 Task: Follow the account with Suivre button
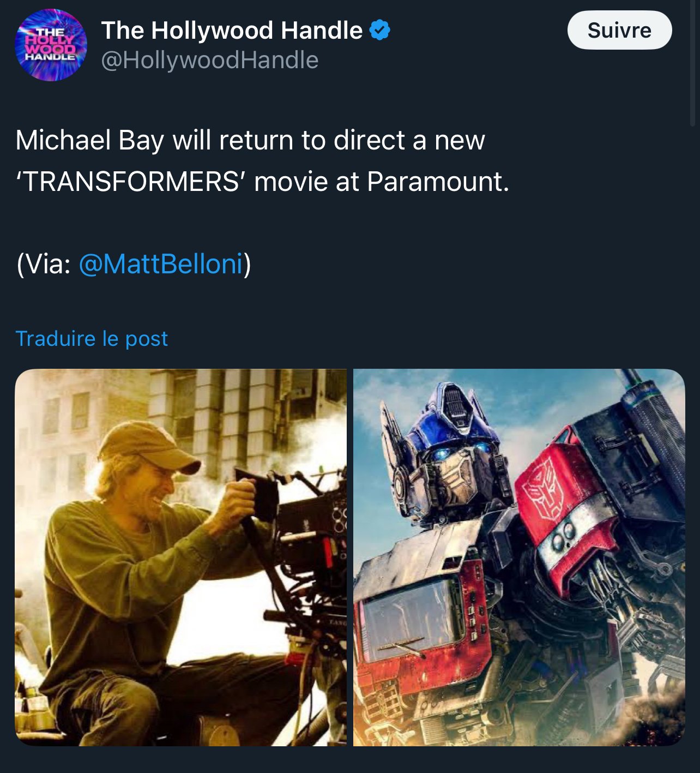tap(619, 30)
